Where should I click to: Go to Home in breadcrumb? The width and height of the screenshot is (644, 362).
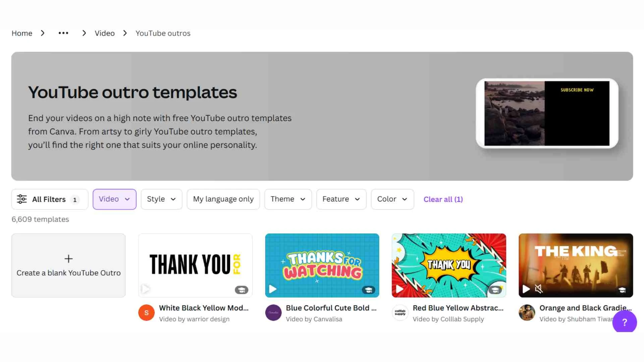tap(22, 33)
